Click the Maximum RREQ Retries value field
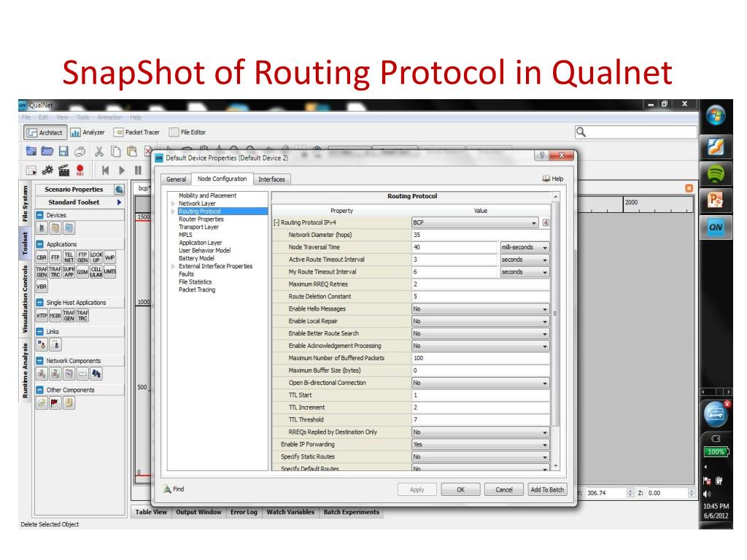Screen dimensions: 747x560 (x=480, y=284)
